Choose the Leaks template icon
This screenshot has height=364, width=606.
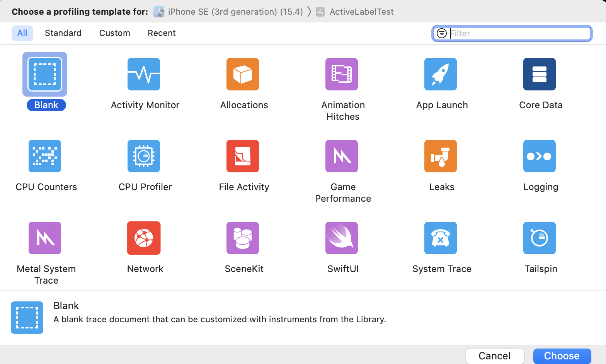click(441, 156)
